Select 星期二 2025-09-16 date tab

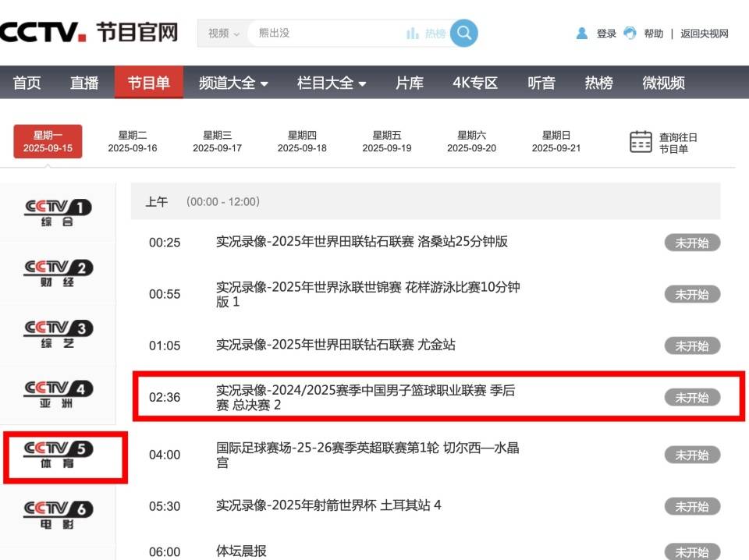pyautogui.click(x=133, y=141)
